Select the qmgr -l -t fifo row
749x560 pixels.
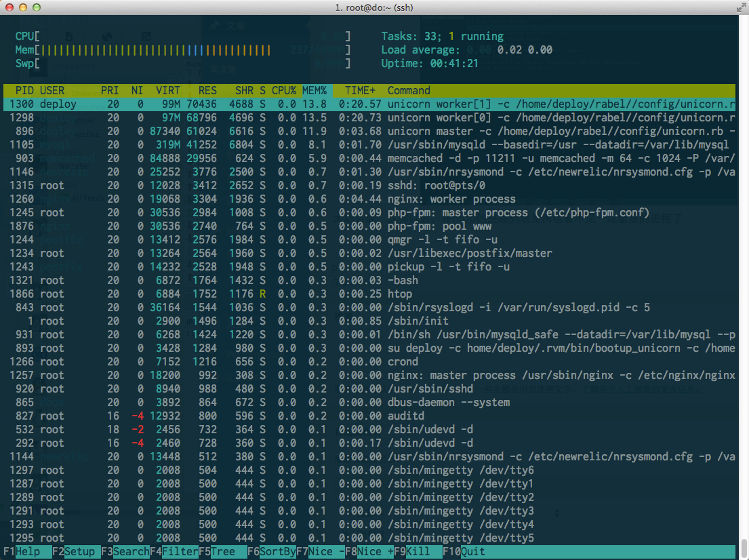pyautogui.click(x=369, y=239)
